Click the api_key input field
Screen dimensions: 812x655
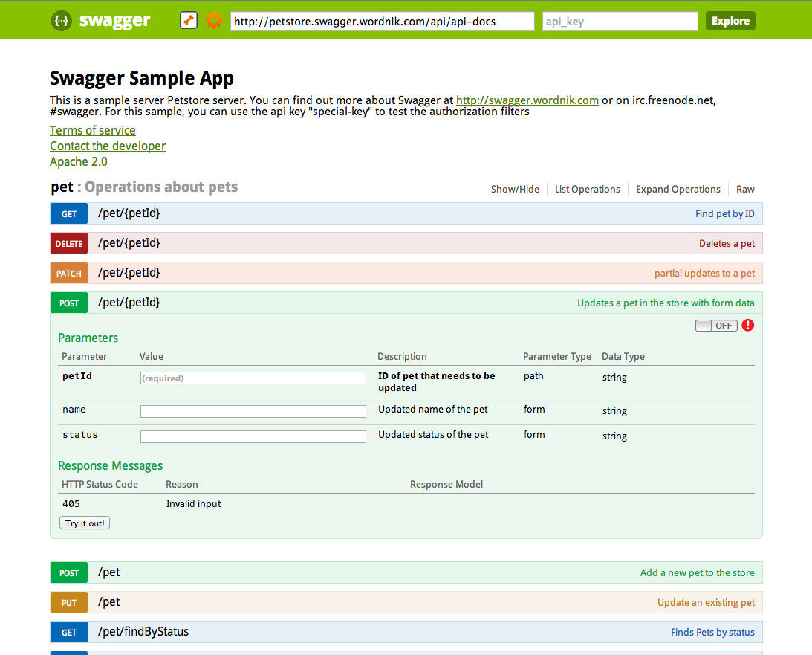(x=620, y=22)
